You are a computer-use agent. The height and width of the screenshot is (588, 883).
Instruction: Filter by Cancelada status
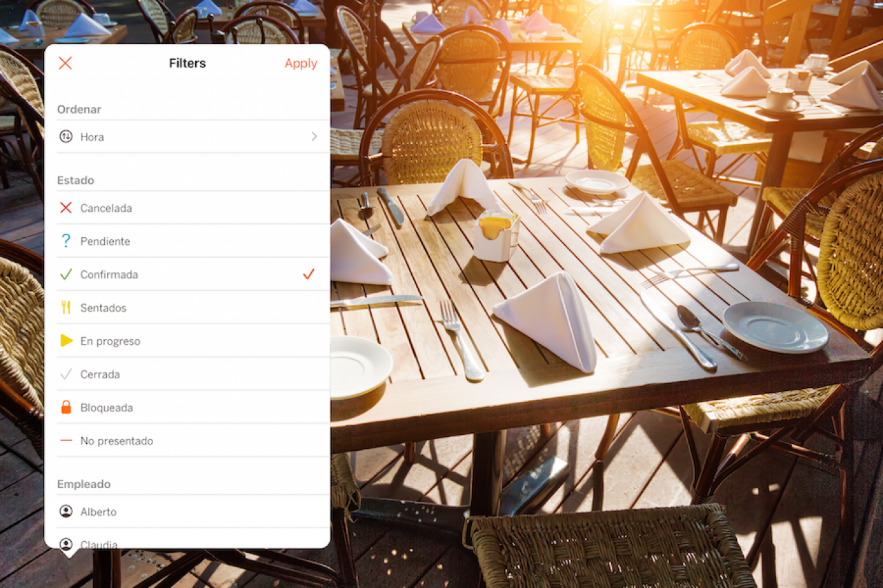(106, 208)
